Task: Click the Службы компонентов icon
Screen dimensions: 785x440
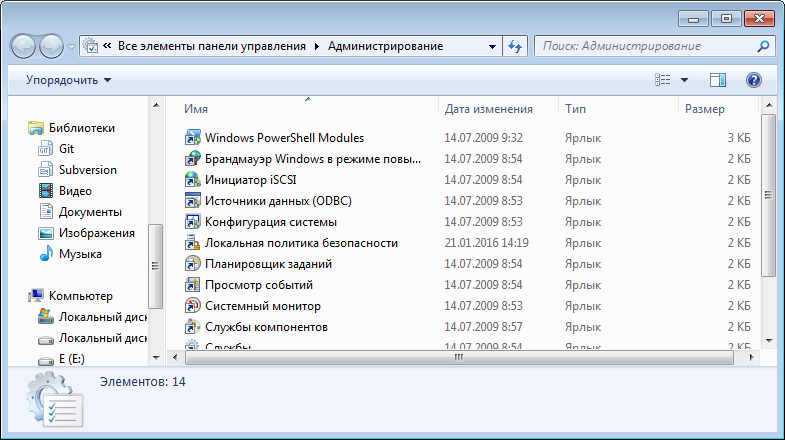Action: coord(192,327)
